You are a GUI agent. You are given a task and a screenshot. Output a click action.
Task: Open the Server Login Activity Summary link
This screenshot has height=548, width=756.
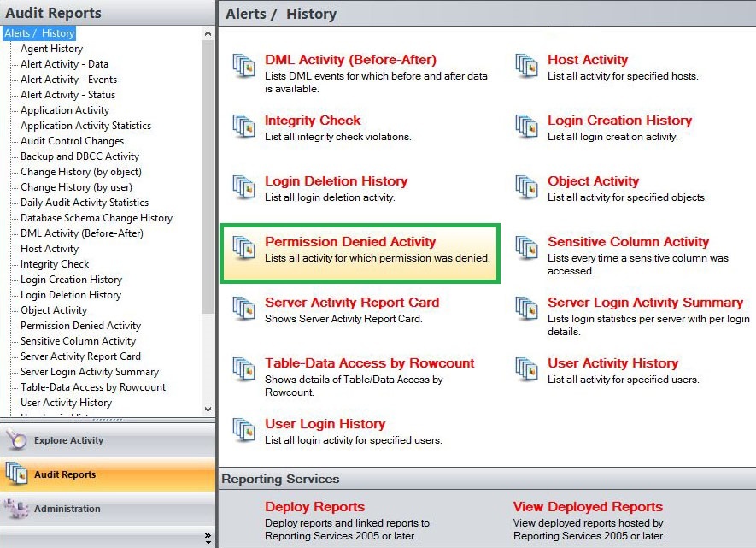coord(645,303)
